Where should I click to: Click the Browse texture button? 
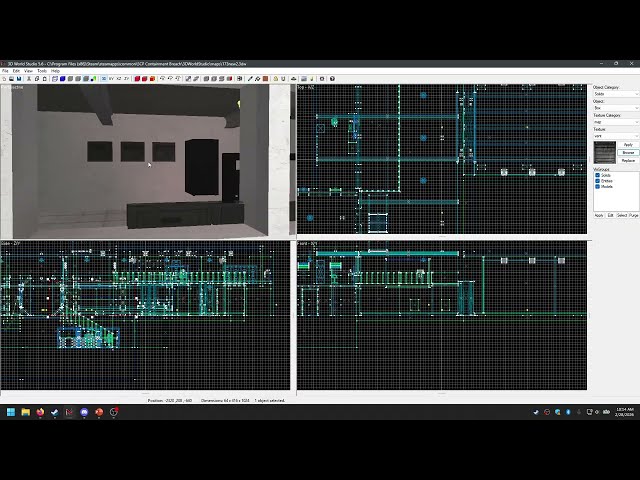coord(628,152)
